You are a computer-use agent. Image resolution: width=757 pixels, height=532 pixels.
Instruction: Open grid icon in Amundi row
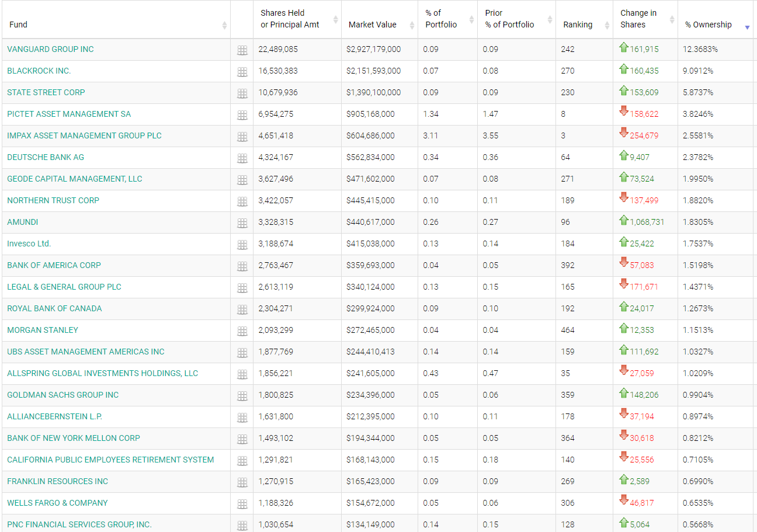click(x=242, y=223)
